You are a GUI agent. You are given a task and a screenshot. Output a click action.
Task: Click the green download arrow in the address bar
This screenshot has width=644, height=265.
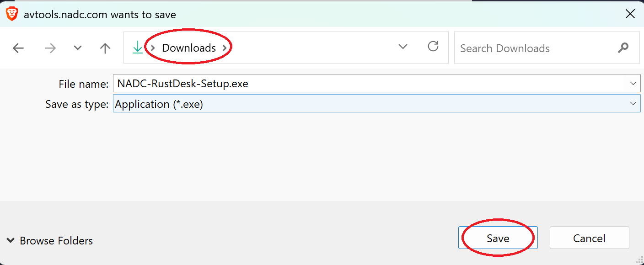[137, 47]
